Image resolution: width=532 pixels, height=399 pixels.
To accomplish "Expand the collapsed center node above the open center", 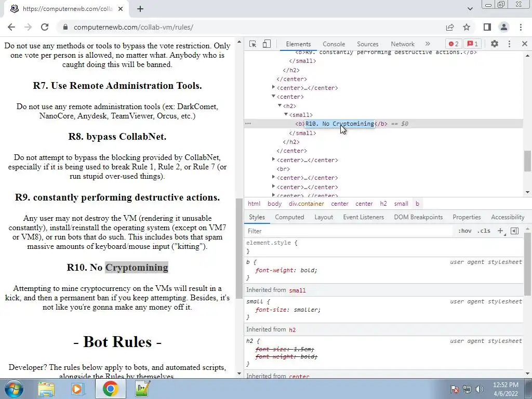I will pos(273,87).
